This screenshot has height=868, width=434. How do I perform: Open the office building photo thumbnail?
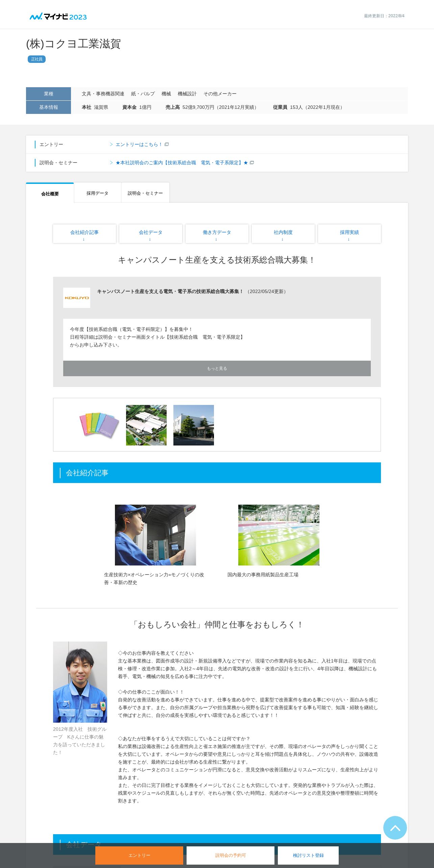[194, 425]
